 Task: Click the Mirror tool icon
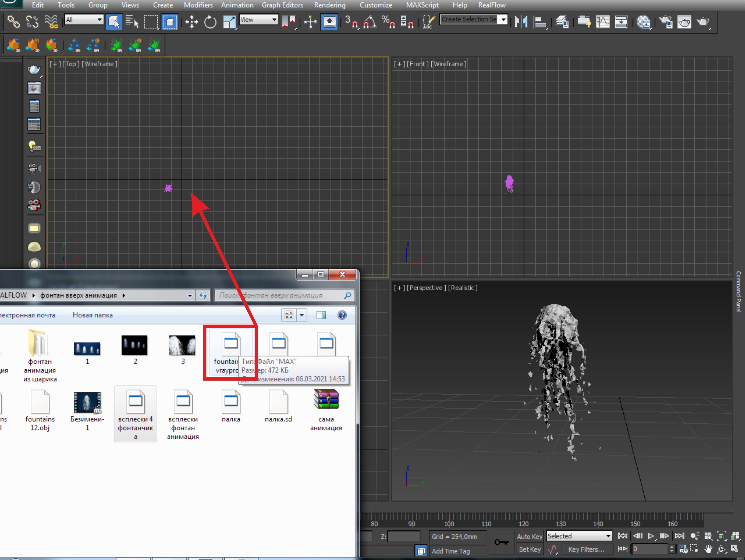tap(521, 22)
